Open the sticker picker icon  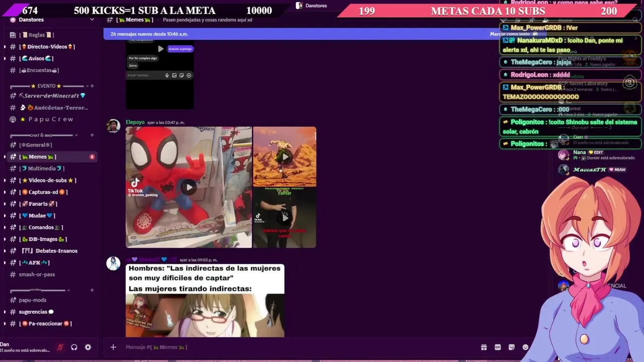click(x=512, y=347)
